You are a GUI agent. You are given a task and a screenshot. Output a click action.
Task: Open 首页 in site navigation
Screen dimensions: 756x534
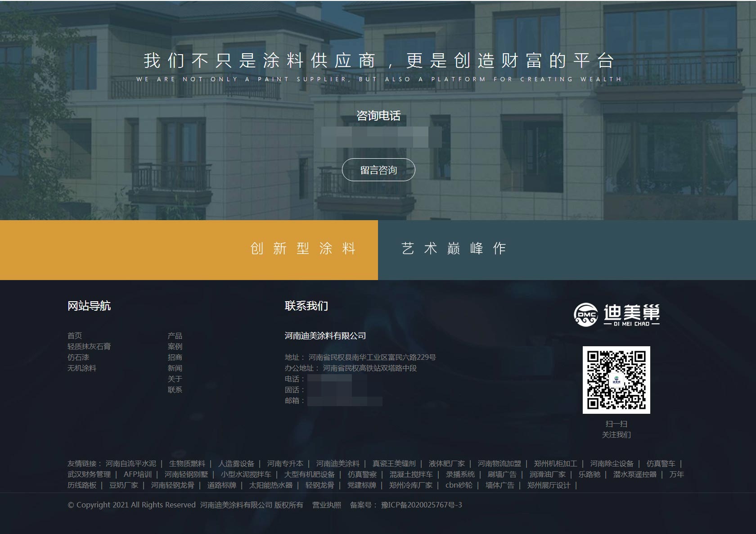(x=75, y=335)
